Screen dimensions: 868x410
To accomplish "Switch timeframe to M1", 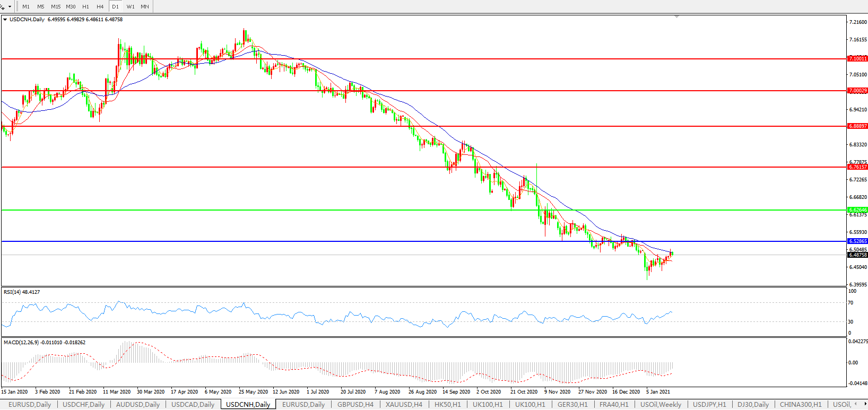I will 26,6.
